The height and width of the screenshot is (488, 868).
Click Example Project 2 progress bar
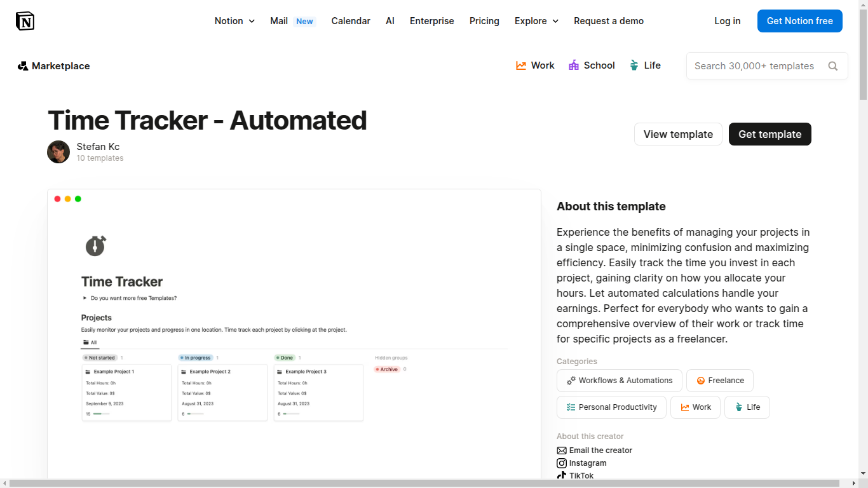[196, 414]
